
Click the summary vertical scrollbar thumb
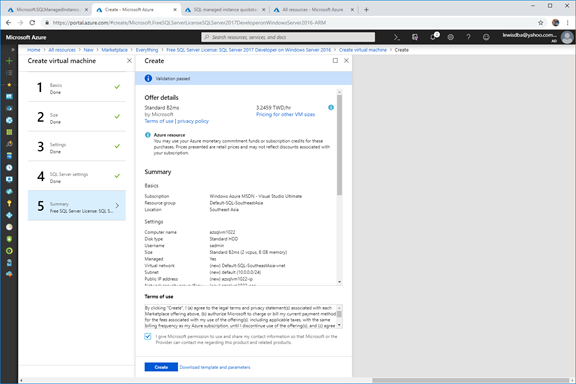point(339,145)
